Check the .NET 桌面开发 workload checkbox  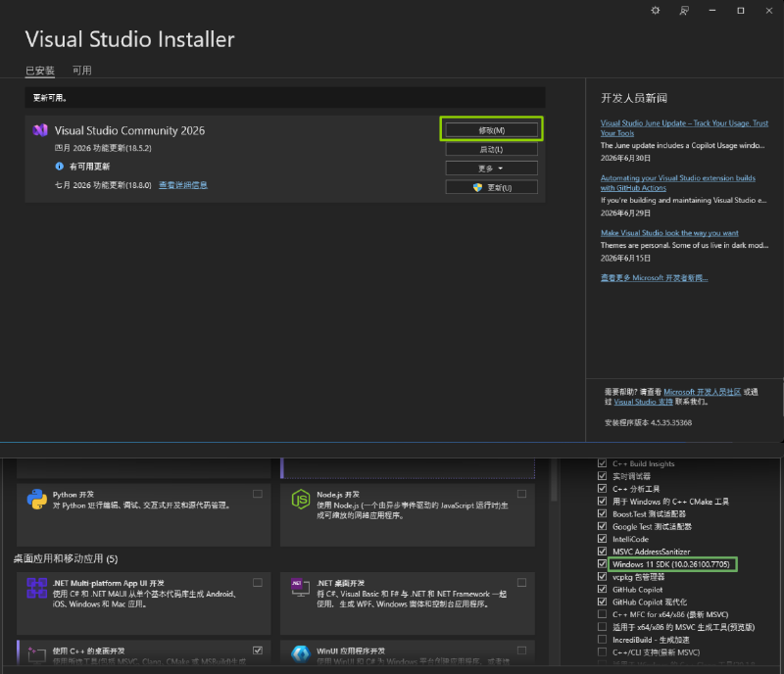(521, 583)
